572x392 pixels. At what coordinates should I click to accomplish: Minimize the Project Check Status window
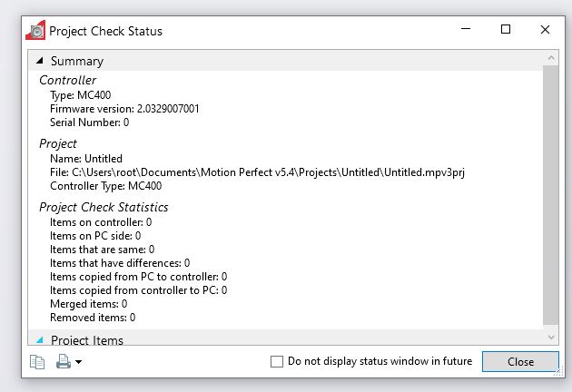coord(466,29)
